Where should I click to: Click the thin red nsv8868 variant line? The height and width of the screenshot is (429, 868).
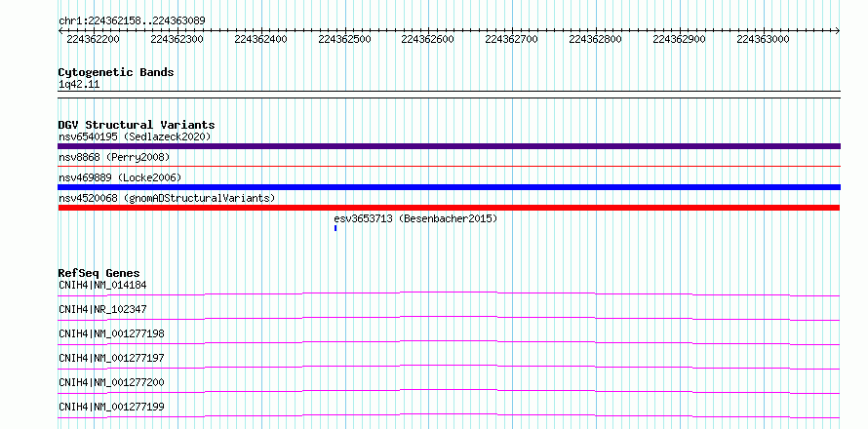(449, 166)
